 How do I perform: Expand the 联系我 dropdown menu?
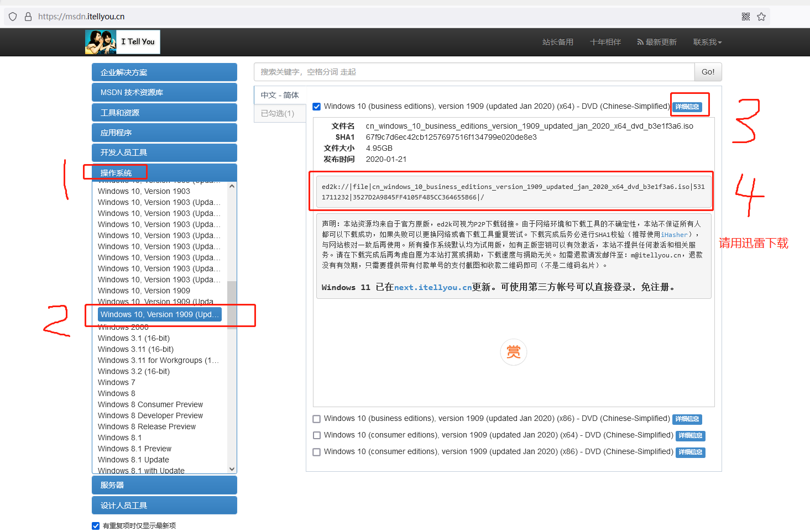tap(708, 42)
